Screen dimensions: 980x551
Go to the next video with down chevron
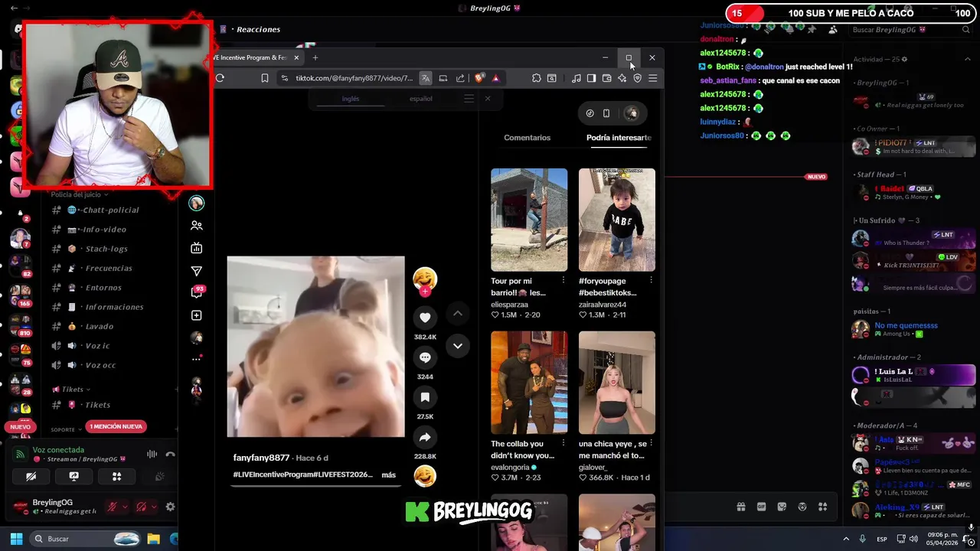(x=457, y=346)
